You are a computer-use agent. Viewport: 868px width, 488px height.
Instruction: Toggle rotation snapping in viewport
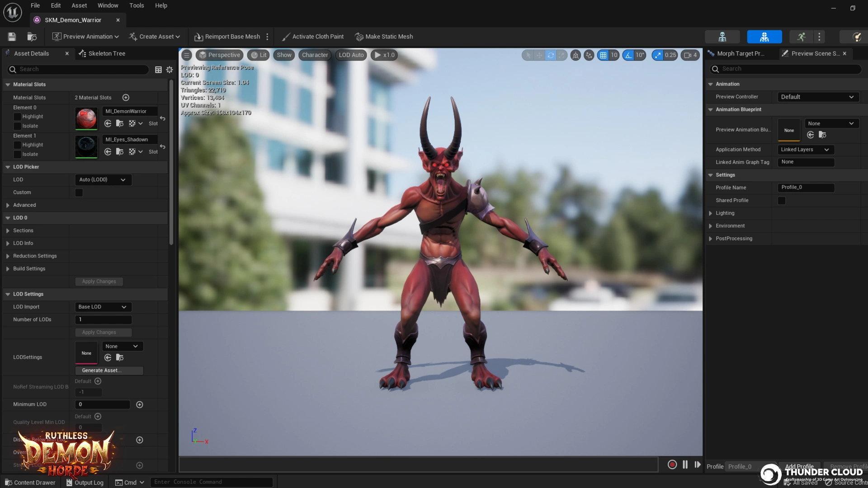coord(628,55)
